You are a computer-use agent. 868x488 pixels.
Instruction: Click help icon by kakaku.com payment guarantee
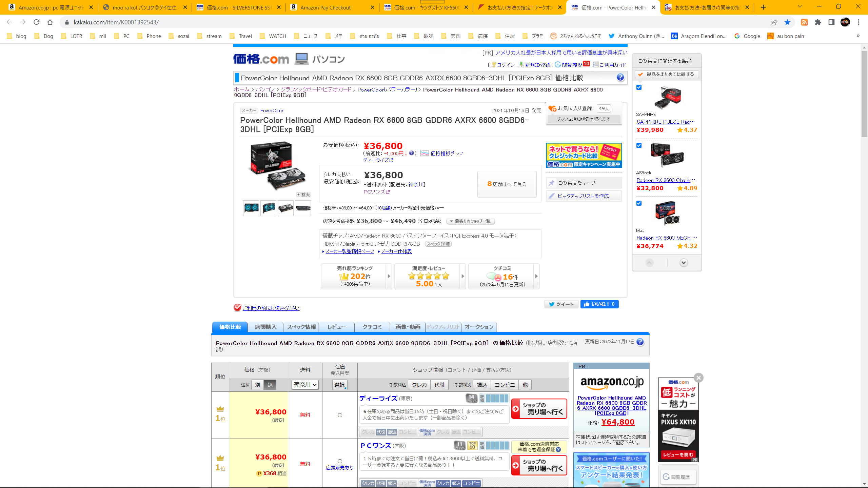(x=558, y=449)
